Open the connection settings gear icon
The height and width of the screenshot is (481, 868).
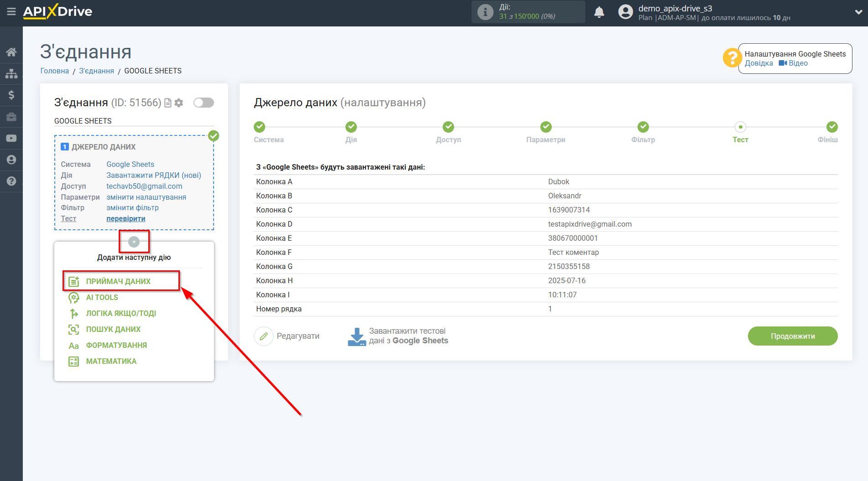coord(179,103)
